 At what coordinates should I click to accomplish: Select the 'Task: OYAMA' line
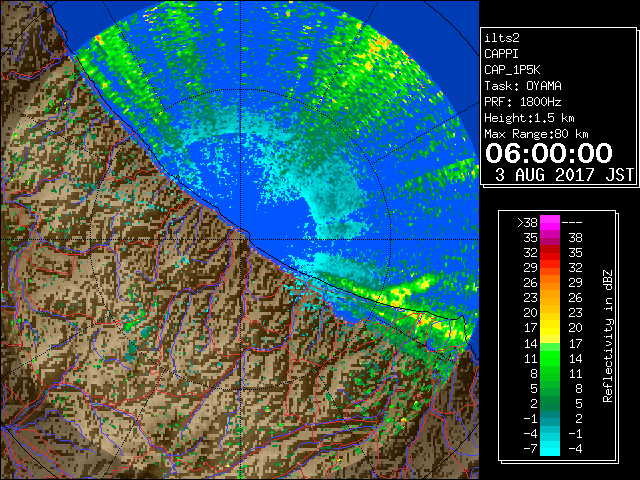tap(523, 86)
